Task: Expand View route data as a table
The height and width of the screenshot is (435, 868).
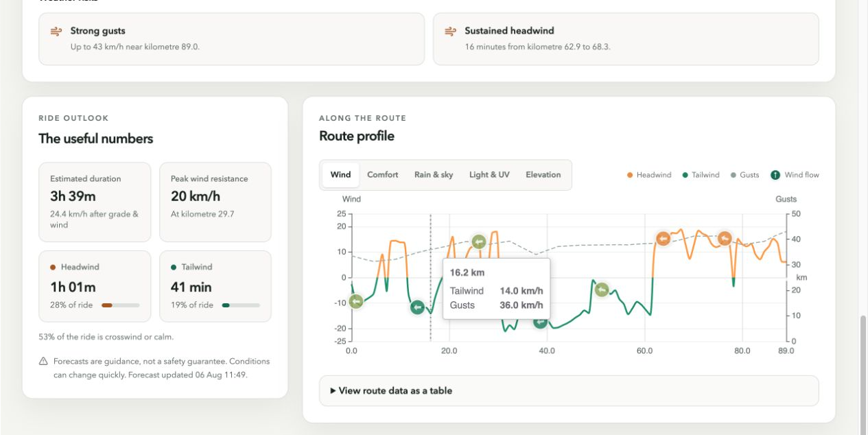Action: [x=569, y=390]
